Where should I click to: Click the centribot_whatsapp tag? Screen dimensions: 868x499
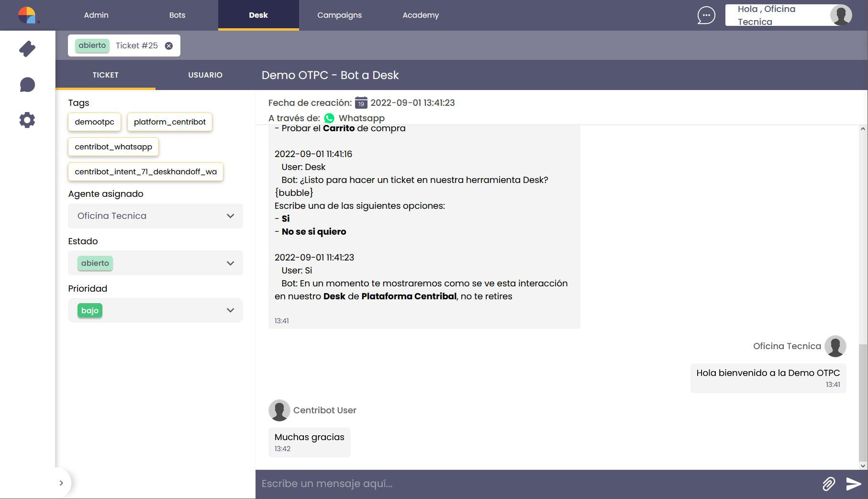pyautogui.click(x=113, y=147)
